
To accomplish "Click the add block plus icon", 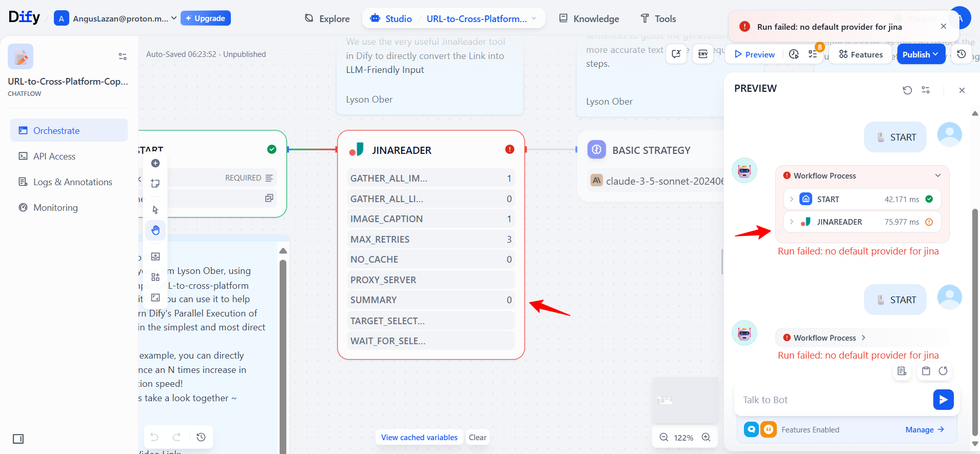I will [x=155, y=163].
